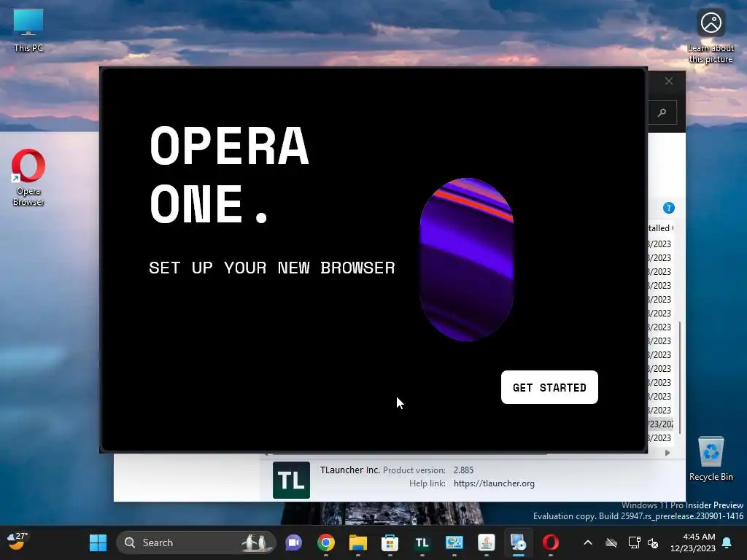Open the Control Panel taskbar icon
The height and width of the screenshot is (560, 747).
coord(454,542)
